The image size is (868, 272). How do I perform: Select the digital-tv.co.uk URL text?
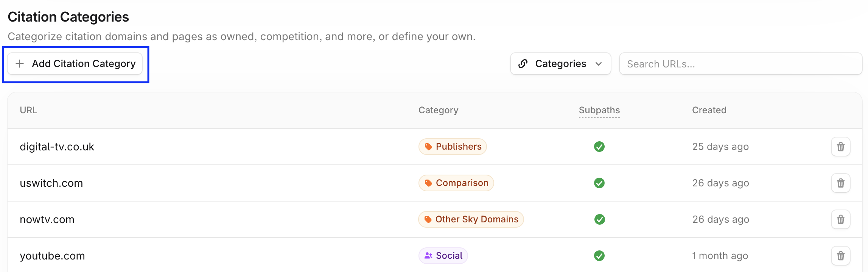57,147
